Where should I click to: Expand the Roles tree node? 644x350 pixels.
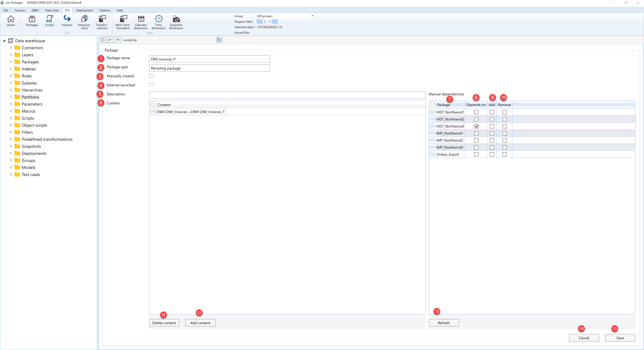[x=11, y=76]
